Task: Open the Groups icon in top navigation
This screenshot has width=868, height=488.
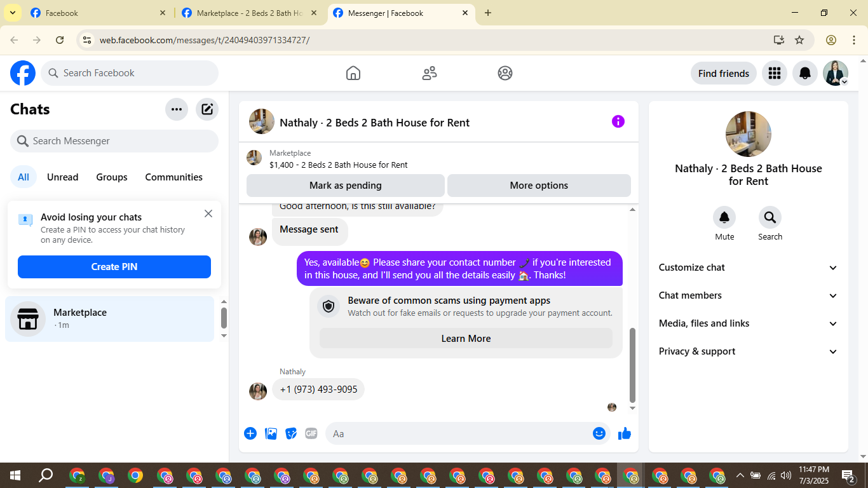Action: pyautogui.click(x=505, y=73)
